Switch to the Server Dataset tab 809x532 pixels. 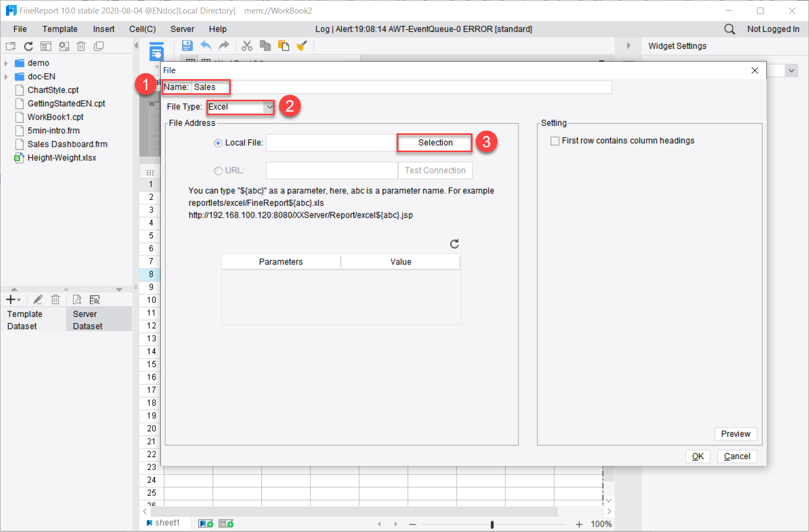[99, 320]
